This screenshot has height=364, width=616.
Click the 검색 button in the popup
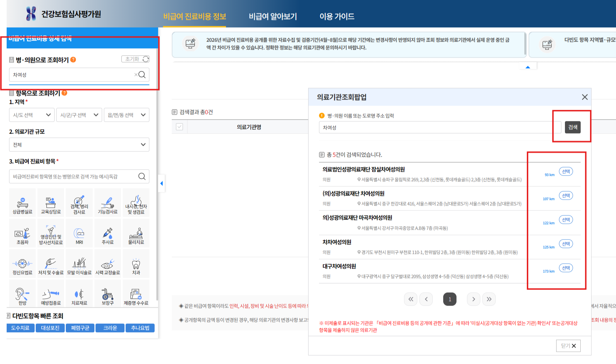tap(573, 127)
